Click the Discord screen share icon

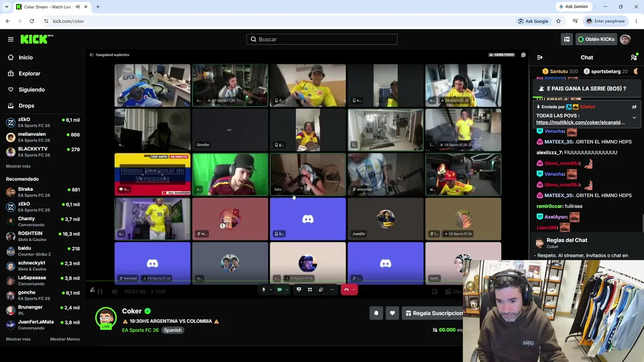click(299, 290)
